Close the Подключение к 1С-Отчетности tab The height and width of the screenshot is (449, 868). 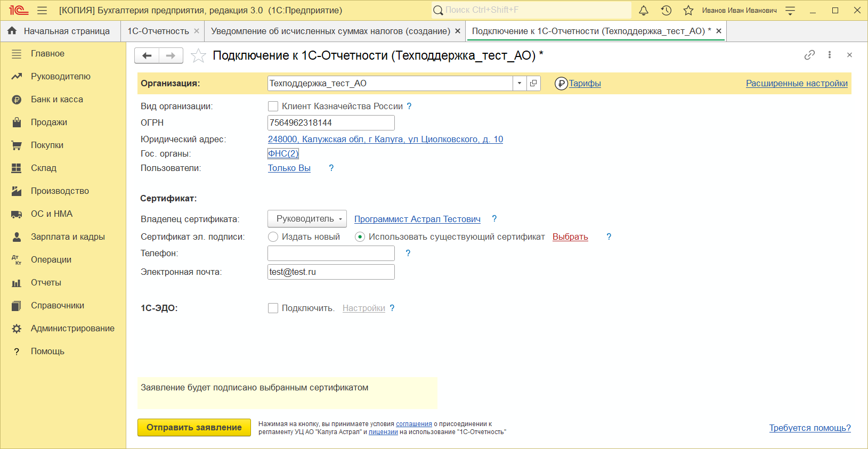click(x=719, y=31)
